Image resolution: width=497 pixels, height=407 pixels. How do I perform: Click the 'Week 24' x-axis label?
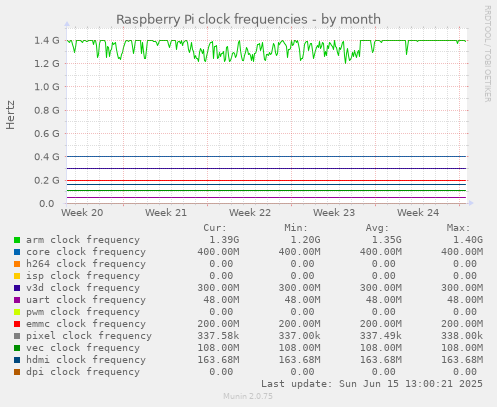pyautogui.click(x=418, y=213)
